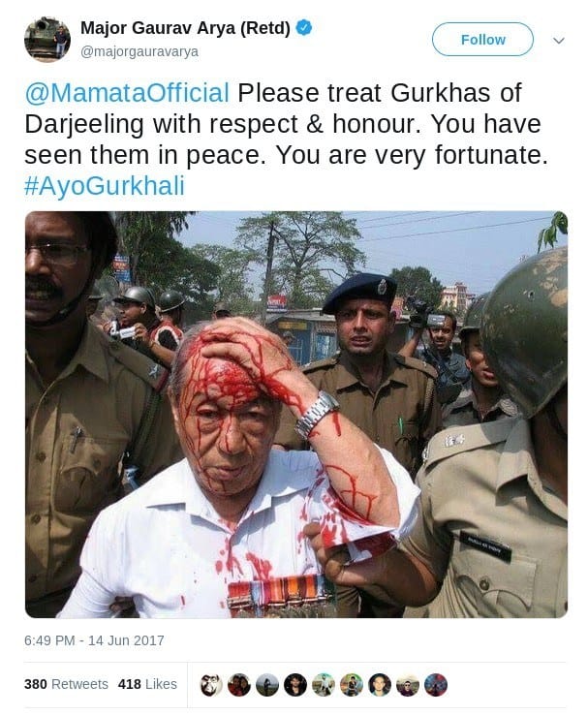Image resolution: width=588 pixels, height=716 pixels.
Task: Expand the tweet options chevron menu
Action: click(559, 40)
